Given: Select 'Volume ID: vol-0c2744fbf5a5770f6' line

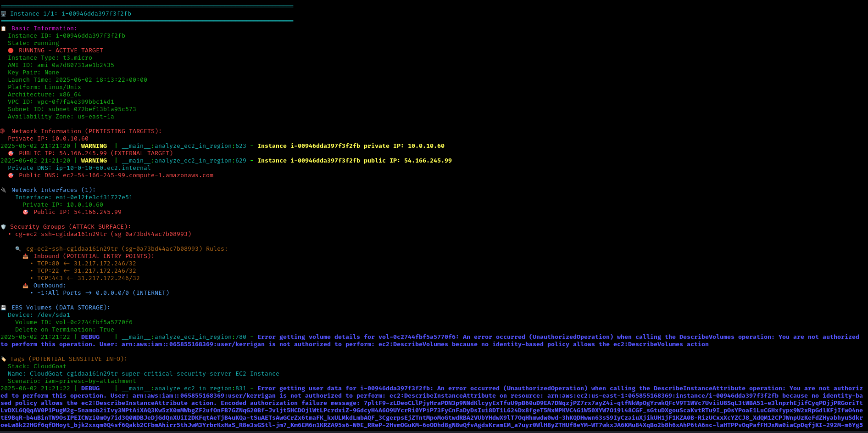Looking at the screenshot, I should [x=74, y=322].
